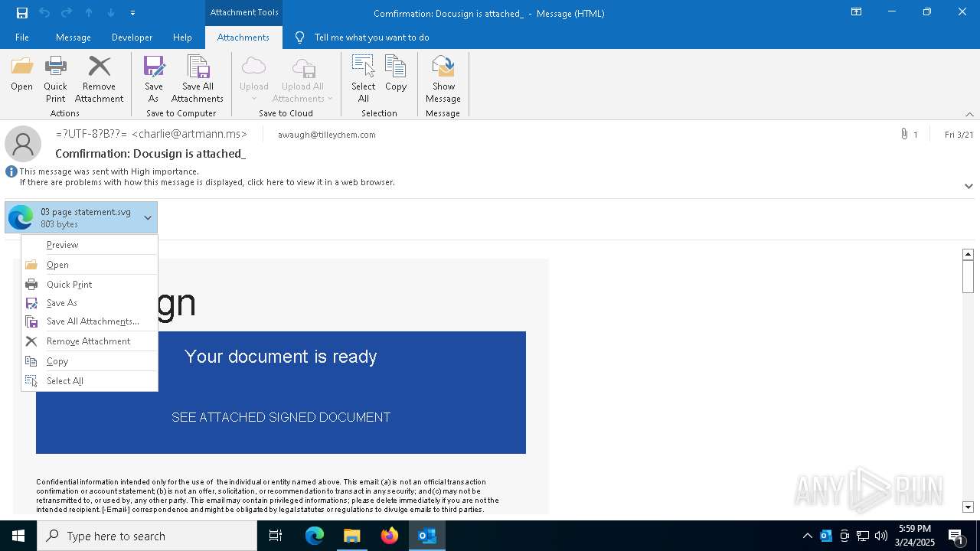Click Save All Attachments in the ribbon
Viewport: 980px width, 551px height.
[x=198, y=79]
